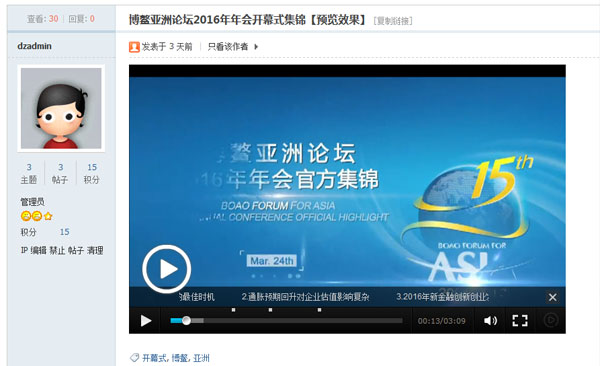Click the tag icon before 开幕式
600x366 pixels.
(x=134, y=358)
